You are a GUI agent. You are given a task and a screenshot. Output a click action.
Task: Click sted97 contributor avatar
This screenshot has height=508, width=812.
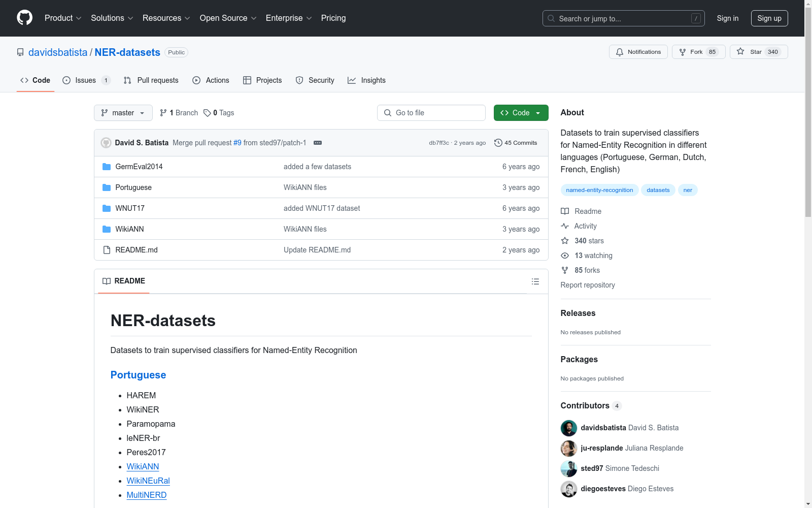(569, 469)
